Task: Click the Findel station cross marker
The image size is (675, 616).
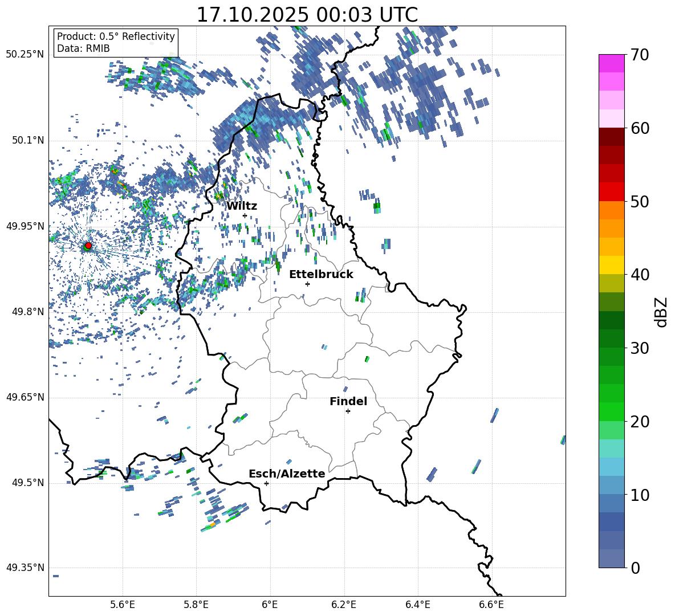Action: coord(348,411)
